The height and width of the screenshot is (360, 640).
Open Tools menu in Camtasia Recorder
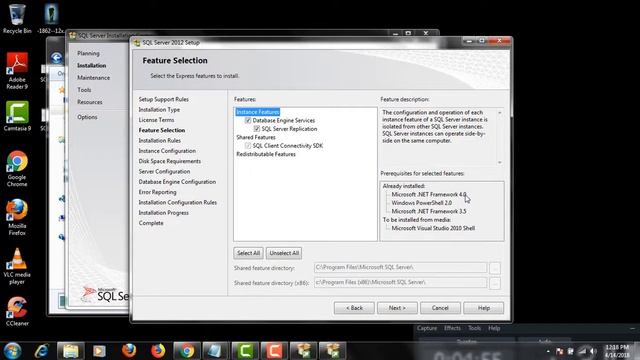[x=474, y=328]
